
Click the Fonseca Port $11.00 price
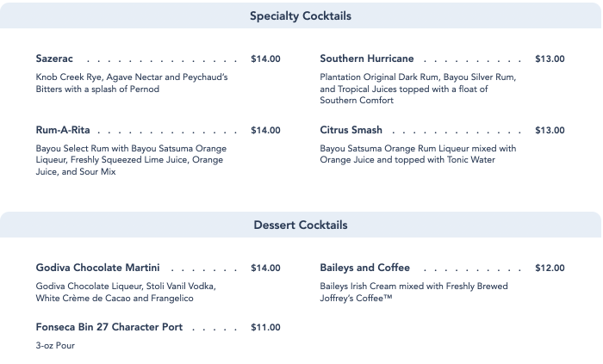click(x=265, y=328)
